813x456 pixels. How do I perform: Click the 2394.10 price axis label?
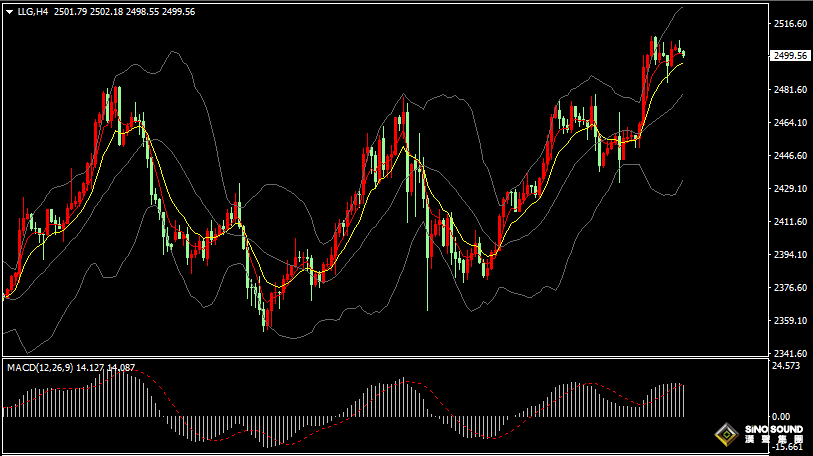pos(791,255)
